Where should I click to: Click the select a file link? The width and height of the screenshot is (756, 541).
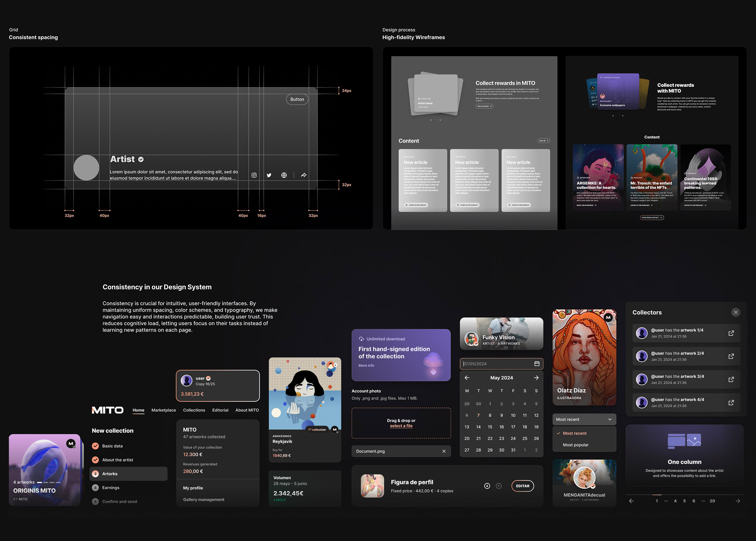[x=401, y=426]
